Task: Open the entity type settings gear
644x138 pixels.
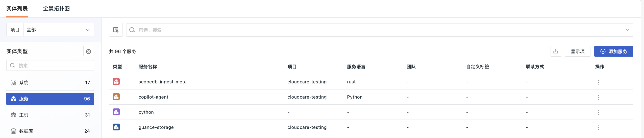Action: [88, 51]
